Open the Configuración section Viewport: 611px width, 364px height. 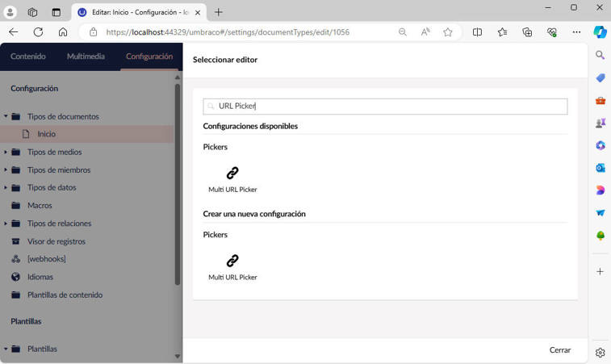(x=149, y=56)
